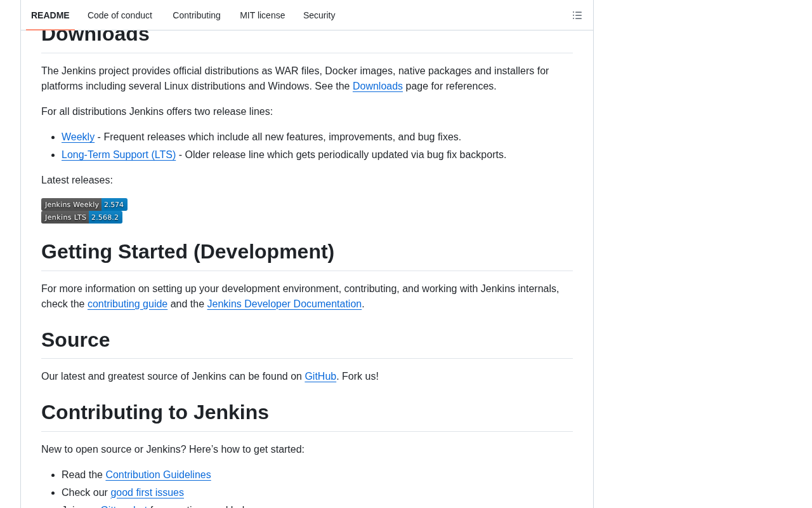This screenshot has width=812, height=508.
Task: Click the Getting Started (Development) heading
Action: (x=188, y=251)
